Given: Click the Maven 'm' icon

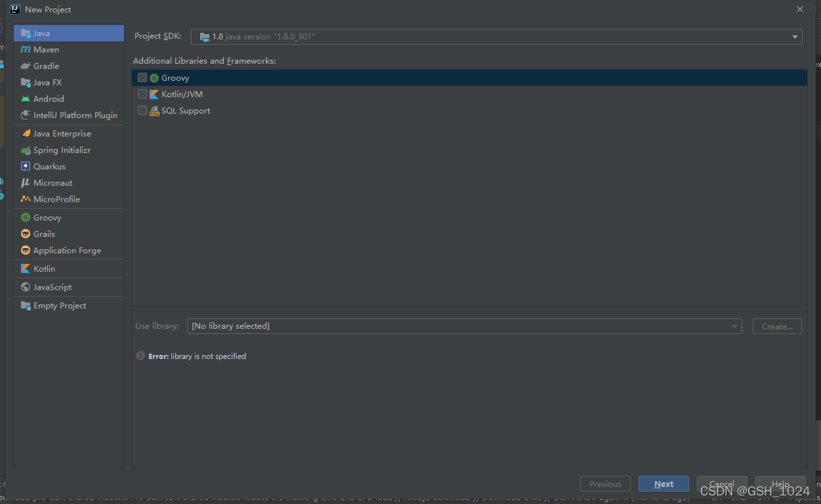Looking at the screenshot, I should [x=26, y=49].
